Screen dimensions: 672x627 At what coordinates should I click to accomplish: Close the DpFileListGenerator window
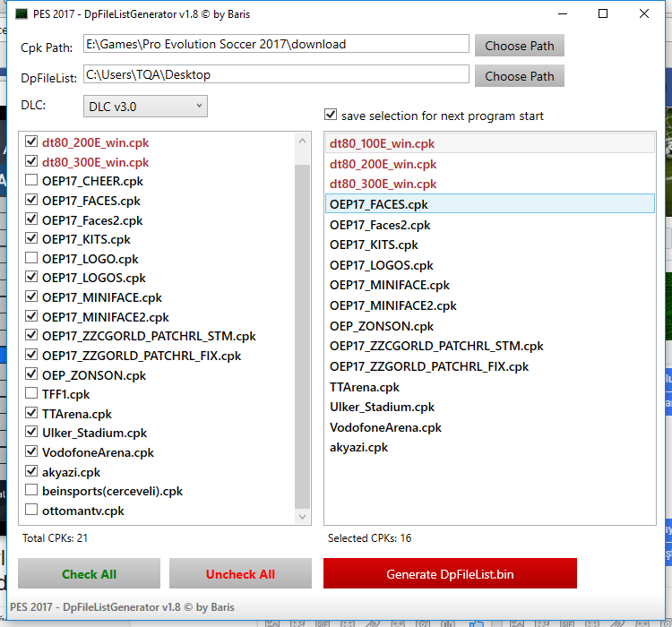[x=643, y=13]
